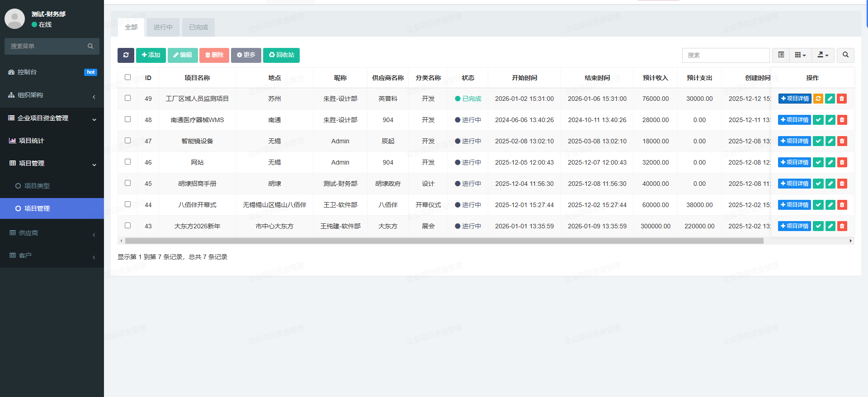The image size is (868, 397).
Task: Mark project 46 complete with checkmark icon
Action: 818,162
